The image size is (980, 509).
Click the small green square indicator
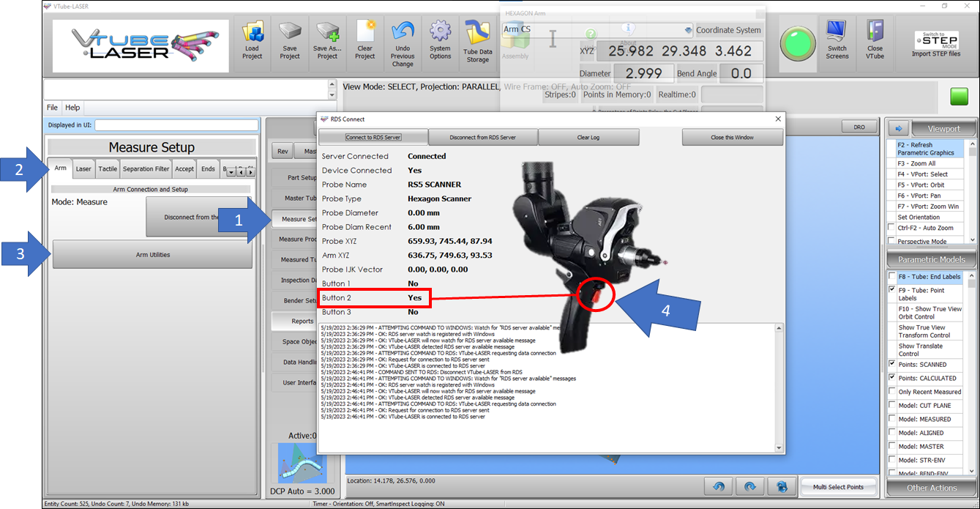click(x=958, y=96)
